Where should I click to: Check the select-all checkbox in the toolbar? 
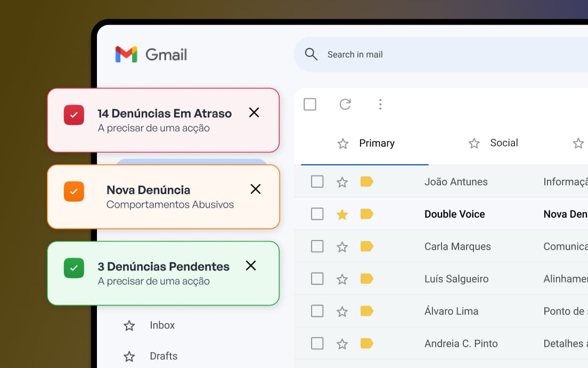310,104
